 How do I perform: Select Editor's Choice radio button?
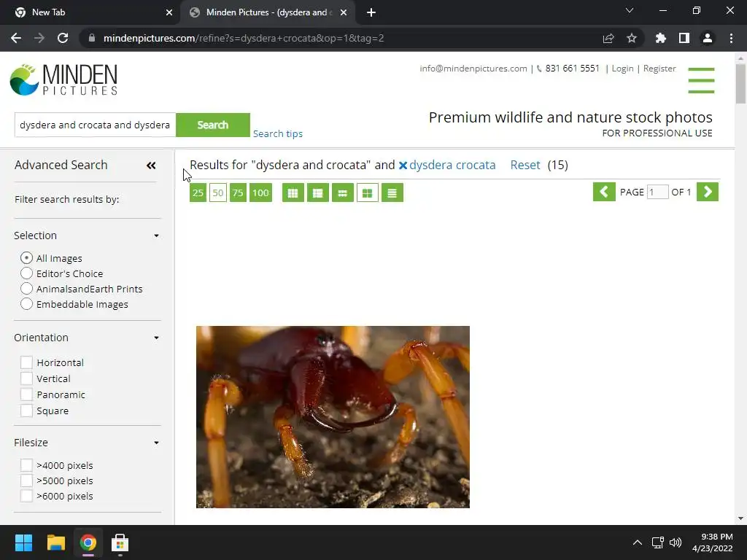pyautogui.click(x=27, y=273)
